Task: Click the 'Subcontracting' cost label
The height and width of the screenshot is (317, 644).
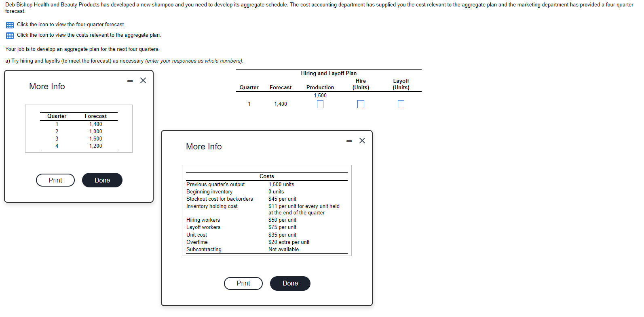Action: [204, 250]
